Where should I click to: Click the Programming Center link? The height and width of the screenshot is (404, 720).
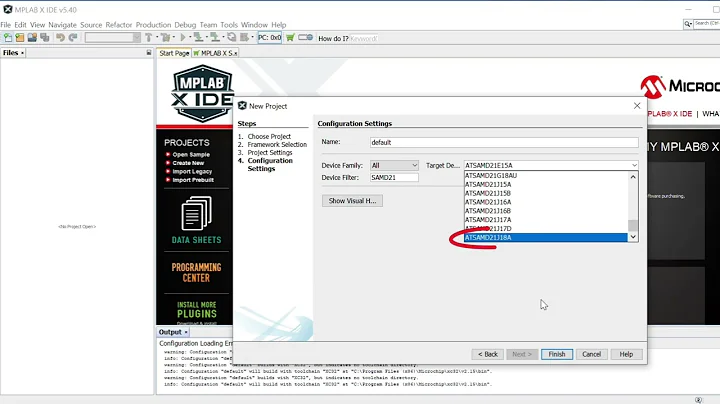(197, 273)
